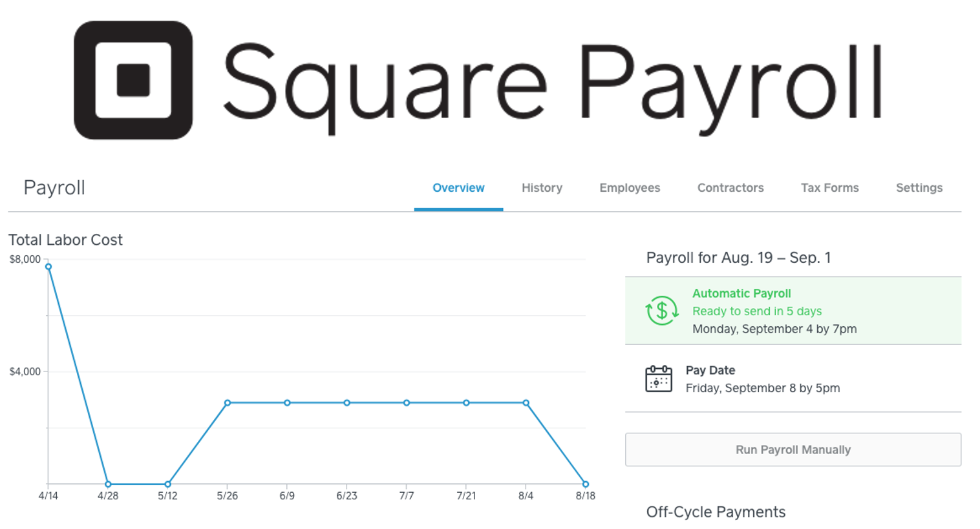This screenshot has width=980, height=529.
Task: Select the 4/14 data point on the chart
Action: tap(48, 266)
